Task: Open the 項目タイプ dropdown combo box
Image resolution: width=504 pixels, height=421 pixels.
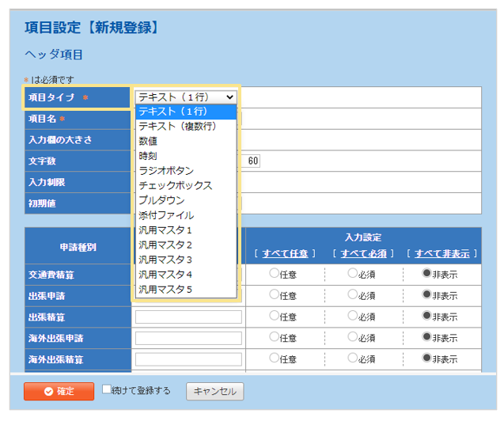Action: point(186,97)
